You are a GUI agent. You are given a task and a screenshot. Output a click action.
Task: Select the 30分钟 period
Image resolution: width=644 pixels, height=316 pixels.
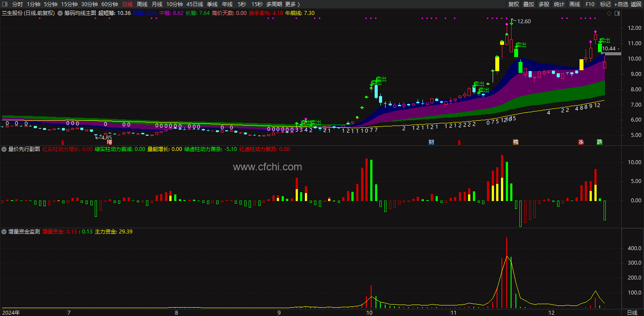click(x=89, y=4)
